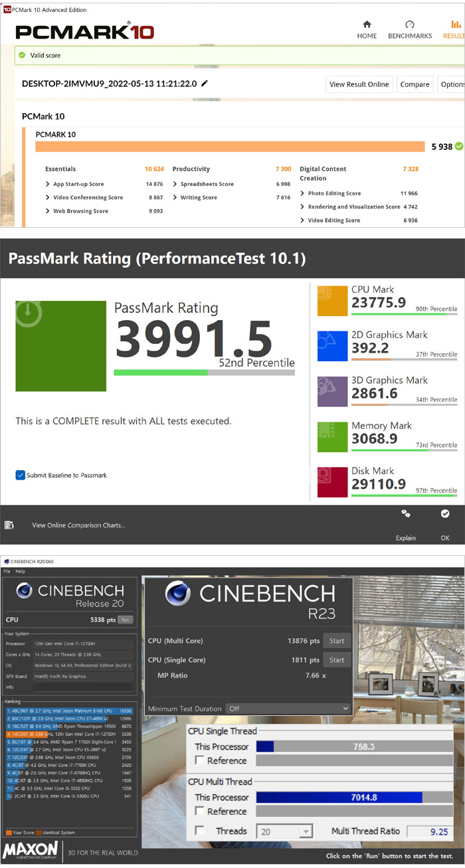Select the green Memory Mark icon
This screenshot has width=465, height=868.
[x=332, y=436]
